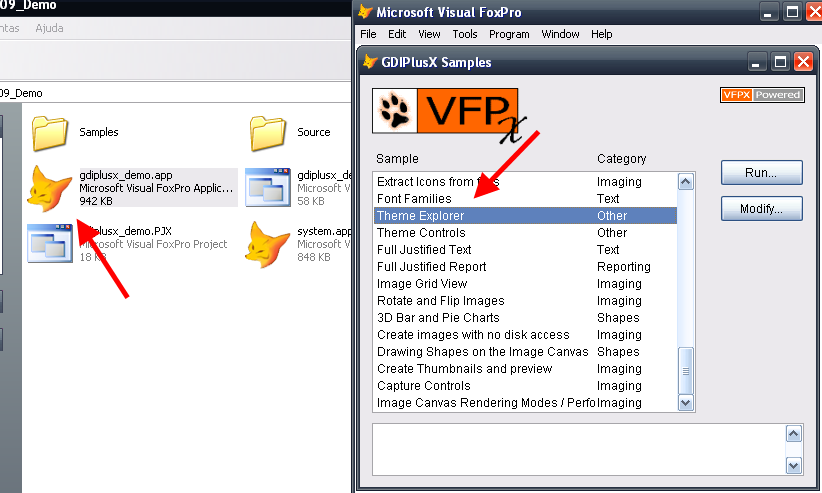The height and width of the screenshot is (493, 822).
Task: Select 'Image Grid View' sample
Action: 525,284
